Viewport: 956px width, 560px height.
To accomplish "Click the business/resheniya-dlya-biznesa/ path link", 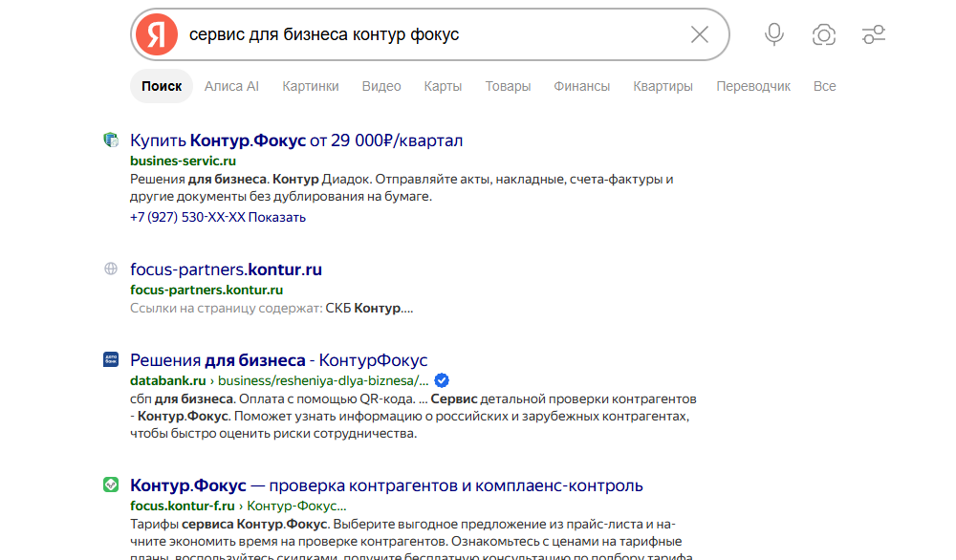I will 323,381.
